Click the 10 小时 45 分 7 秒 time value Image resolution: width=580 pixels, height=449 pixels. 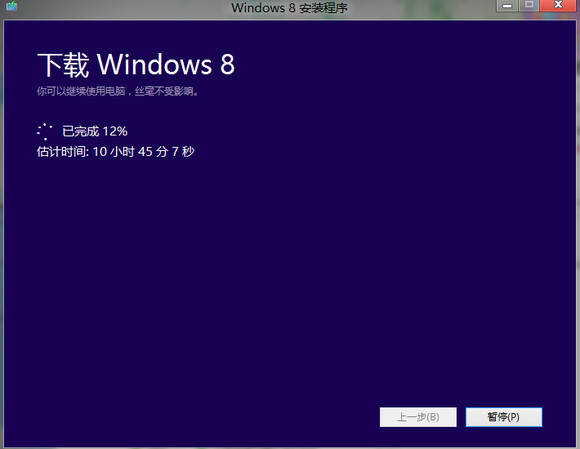(144, 152)
